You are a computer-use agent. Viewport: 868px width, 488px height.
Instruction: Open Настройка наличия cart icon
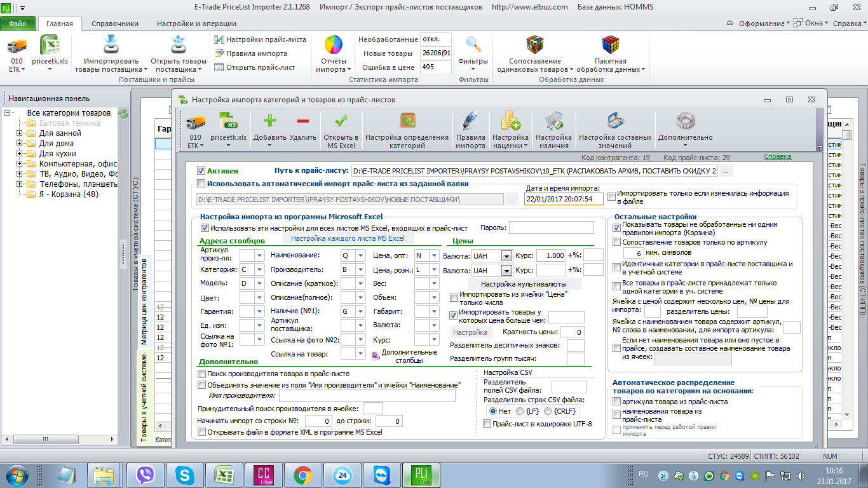coord(553,121)
